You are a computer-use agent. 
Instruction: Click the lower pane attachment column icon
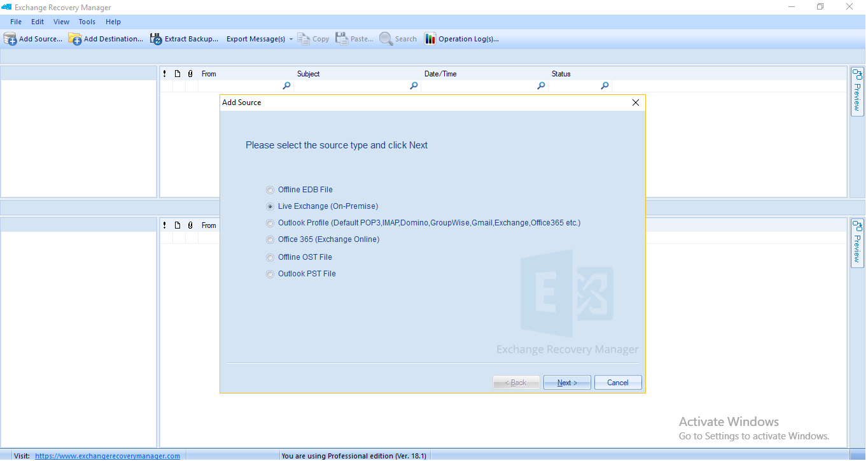[190, 225]
